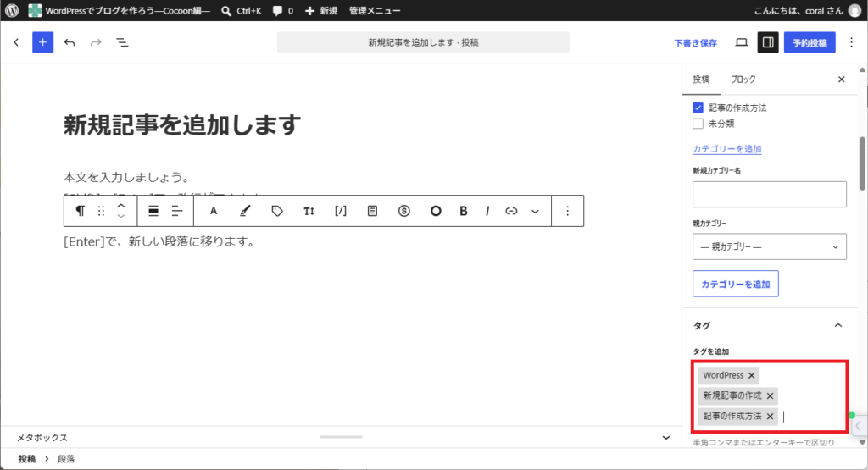This screenshot has height=470, width=868.
Task: Remove the 記事の作成方法 tag
Action: (770, 417)
